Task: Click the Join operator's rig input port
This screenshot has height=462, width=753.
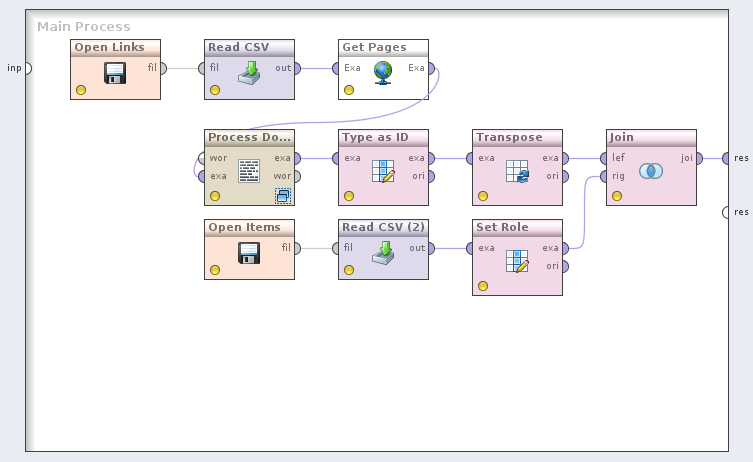Action: pyautogui.click(x=603, y=176)
